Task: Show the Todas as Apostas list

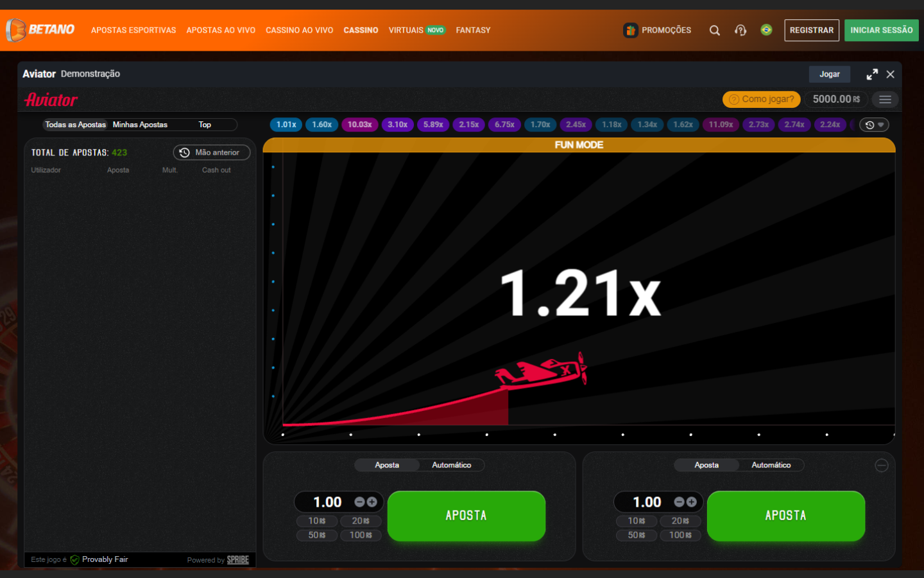Action: tap(75, 125)
